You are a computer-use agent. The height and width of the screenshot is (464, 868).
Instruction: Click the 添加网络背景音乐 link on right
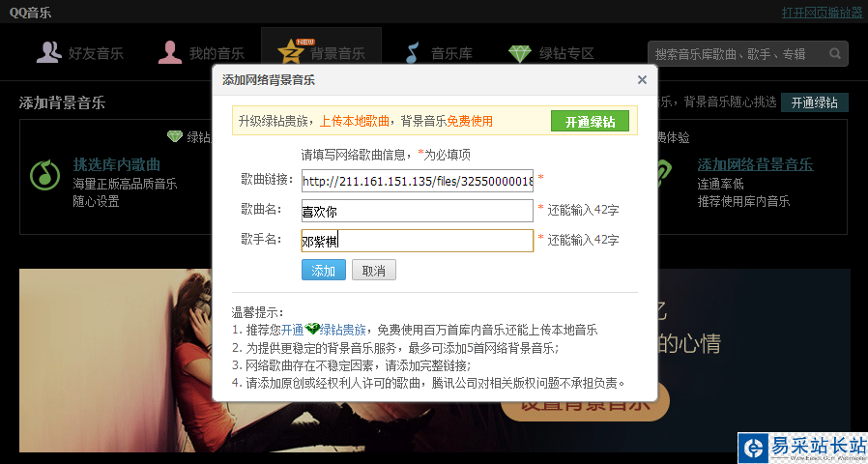click(x=755, y=164)
